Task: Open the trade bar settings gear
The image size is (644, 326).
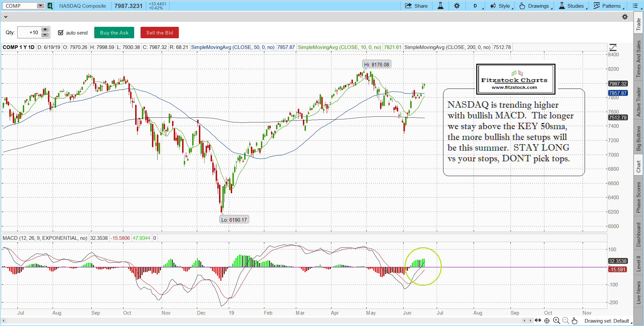Action: point(625,17)
